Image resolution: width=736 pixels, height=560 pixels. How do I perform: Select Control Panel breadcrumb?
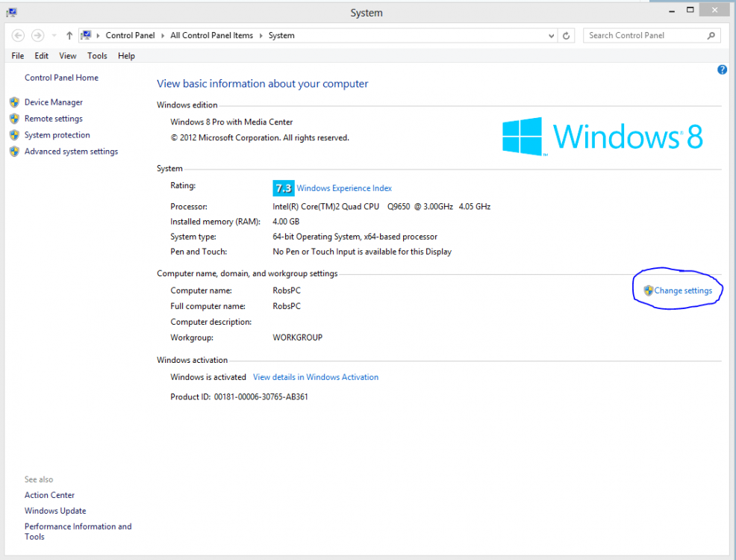(x=130, y=35)
